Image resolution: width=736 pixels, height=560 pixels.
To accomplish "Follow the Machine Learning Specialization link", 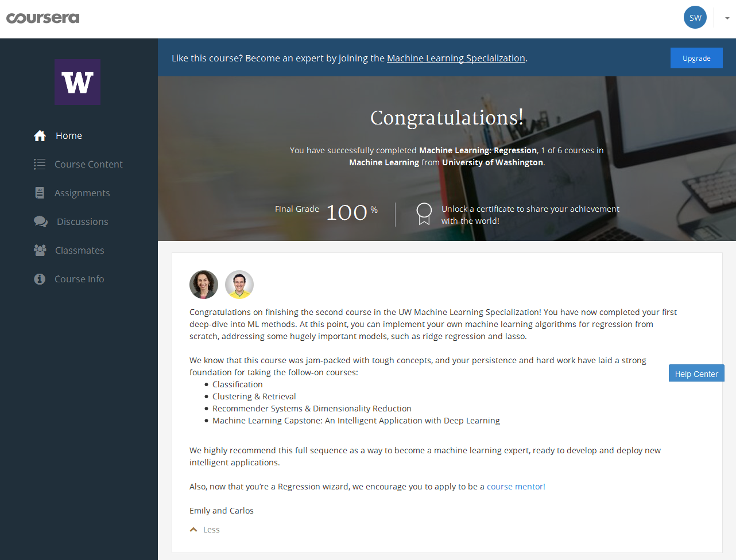I will [x=456, y=58].
